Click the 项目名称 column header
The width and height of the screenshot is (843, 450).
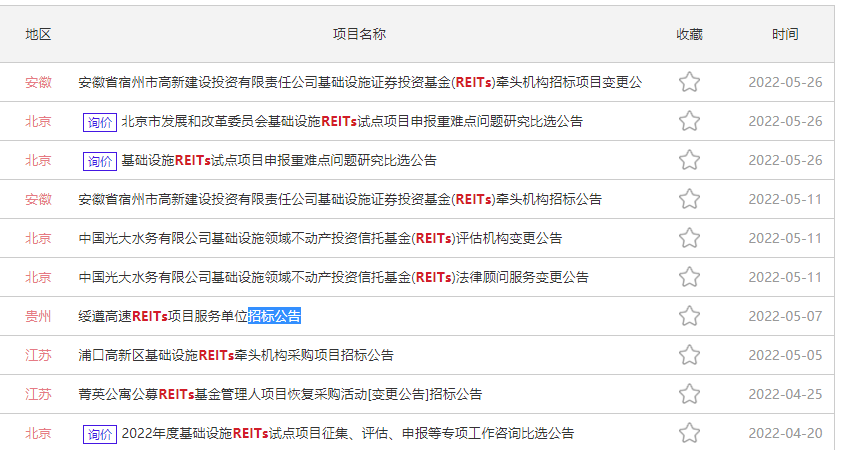(359, 34)
